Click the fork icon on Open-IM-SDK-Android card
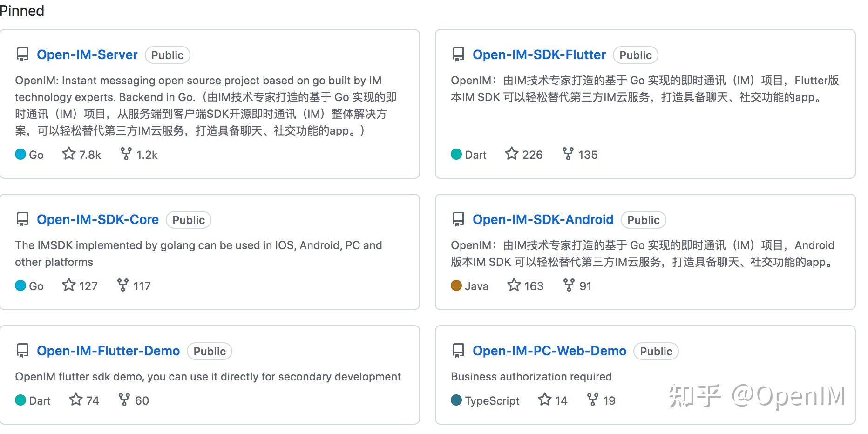This screenshot has height=434, width=868. pyautogui.click(x=569, y=285)
